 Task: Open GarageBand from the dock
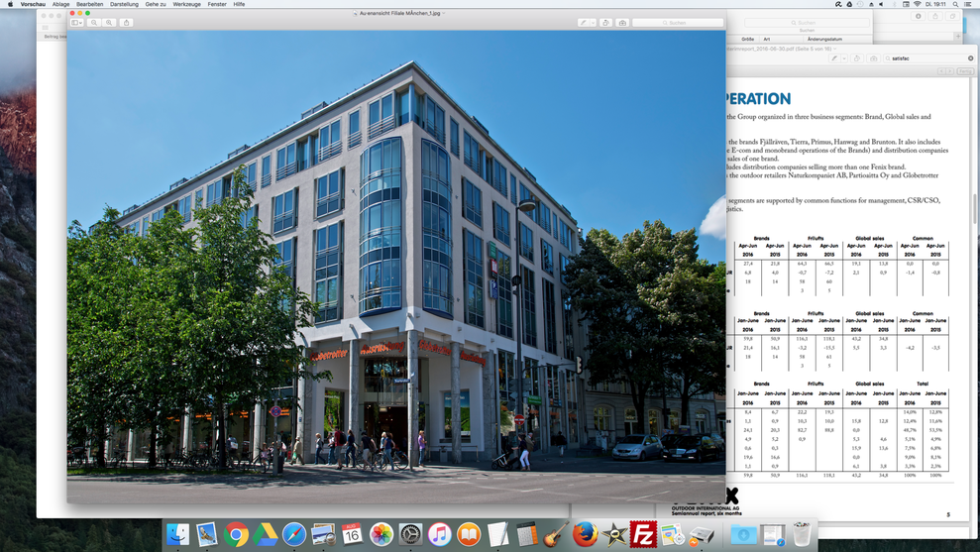556,534
